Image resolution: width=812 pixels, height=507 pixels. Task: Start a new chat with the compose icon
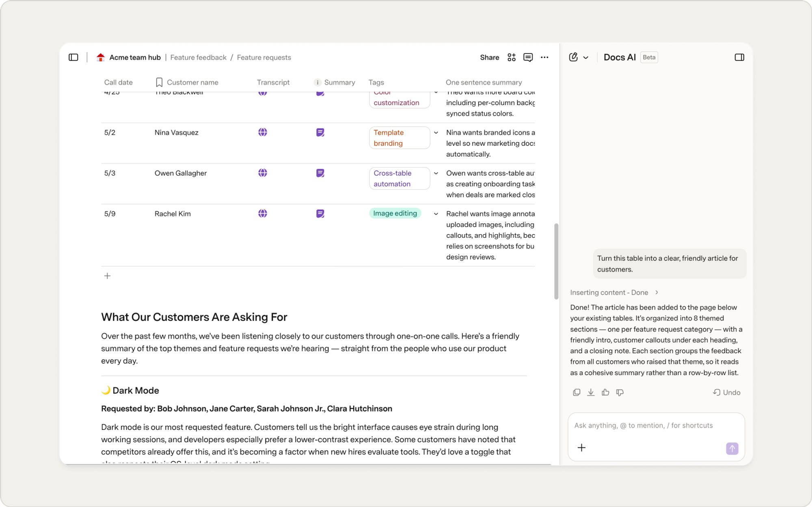(573, 57)
